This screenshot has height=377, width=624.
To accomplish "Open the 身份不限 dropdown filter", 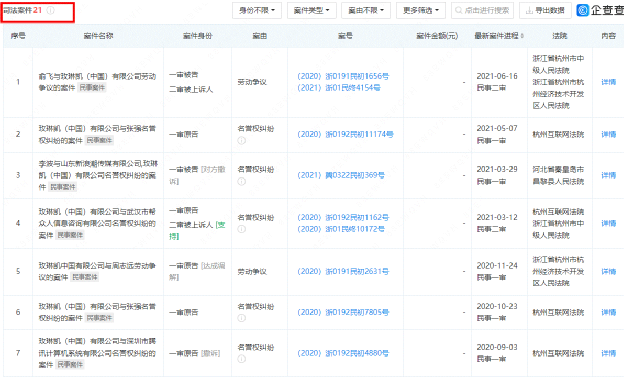I will pos(257,10).
